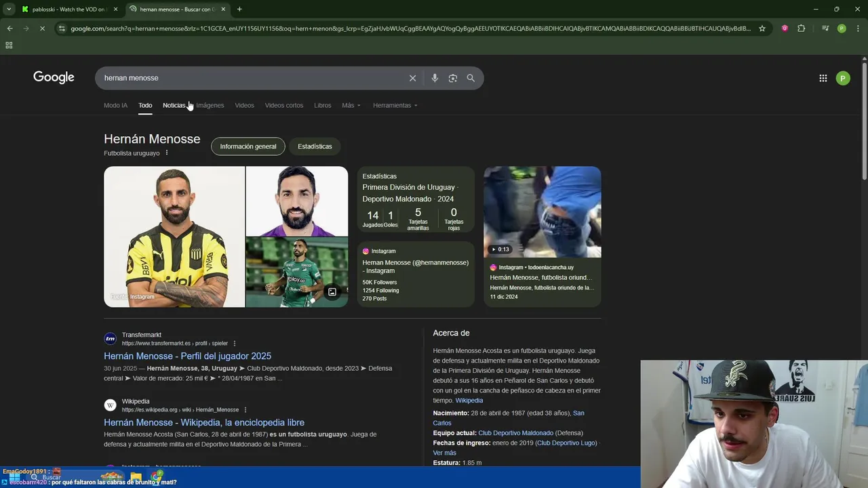868x488 pixels.
Task: Open the Club Deportivo Lugo link
Action: coord(566,443)
